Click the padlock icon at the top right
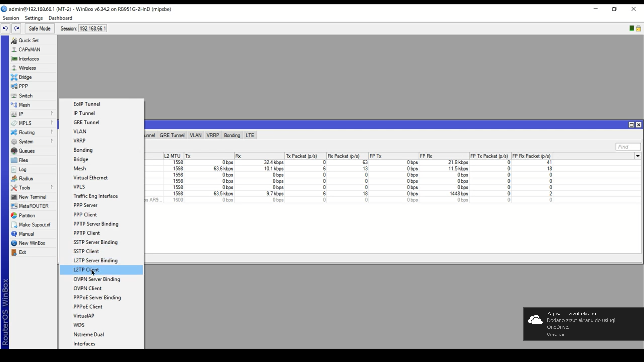This screenshot has height=362, width=644. tap(638, 28)
